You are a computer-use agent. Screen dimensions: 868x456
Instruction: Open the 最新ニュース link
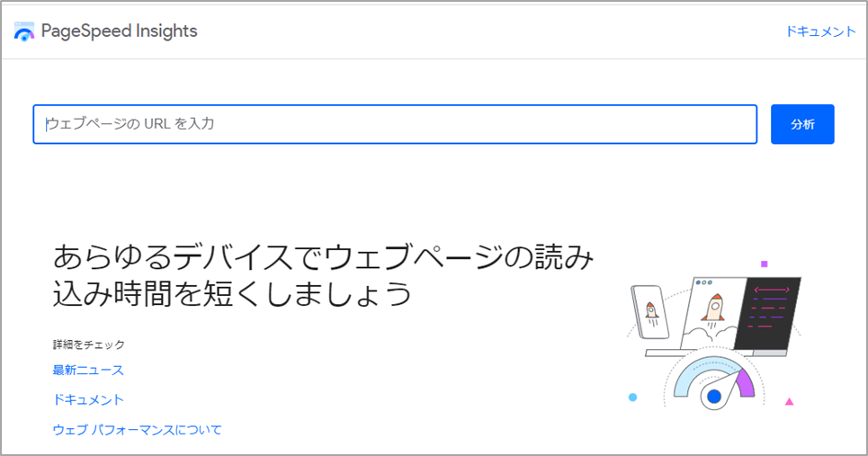point(88,370)
